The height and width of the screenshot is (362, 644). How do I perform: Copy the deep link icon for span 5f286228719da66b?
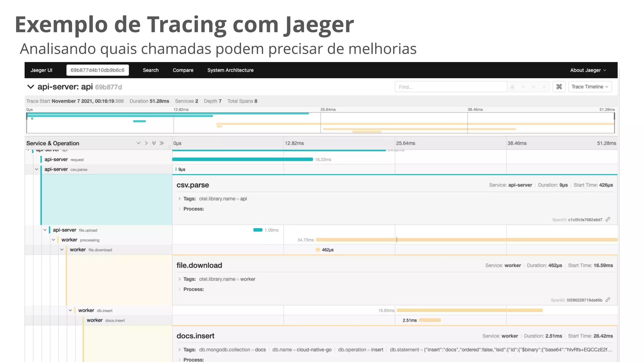click(x=608, y=300)
